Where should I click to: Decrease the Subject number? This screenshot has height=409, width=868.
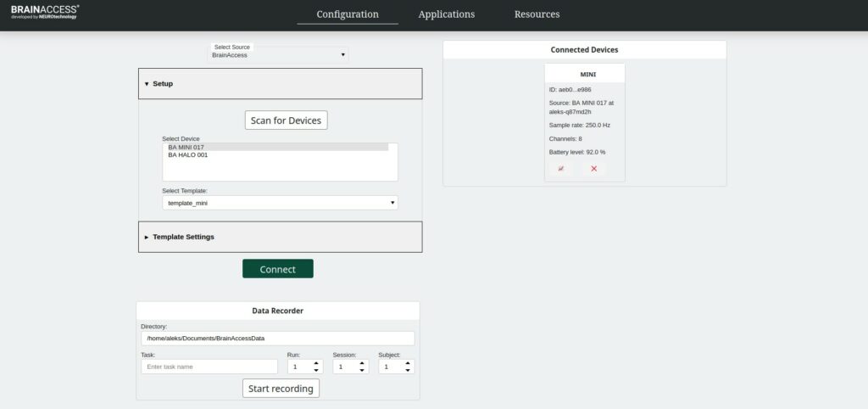pyautogui.click(x=408, y=370)
